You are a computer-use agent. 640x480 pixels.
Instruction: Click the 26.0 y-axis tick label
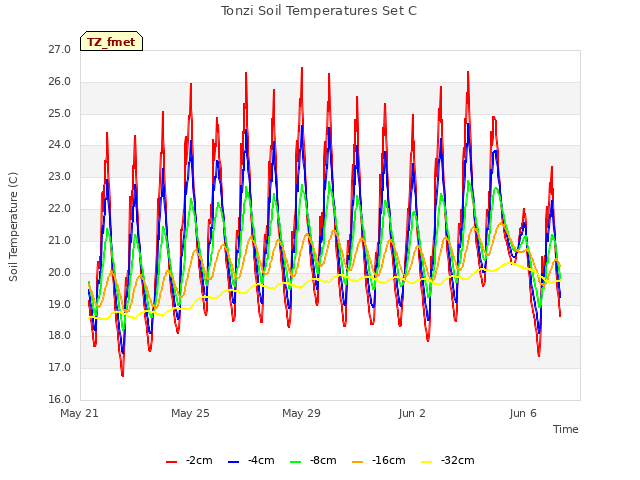60,82
